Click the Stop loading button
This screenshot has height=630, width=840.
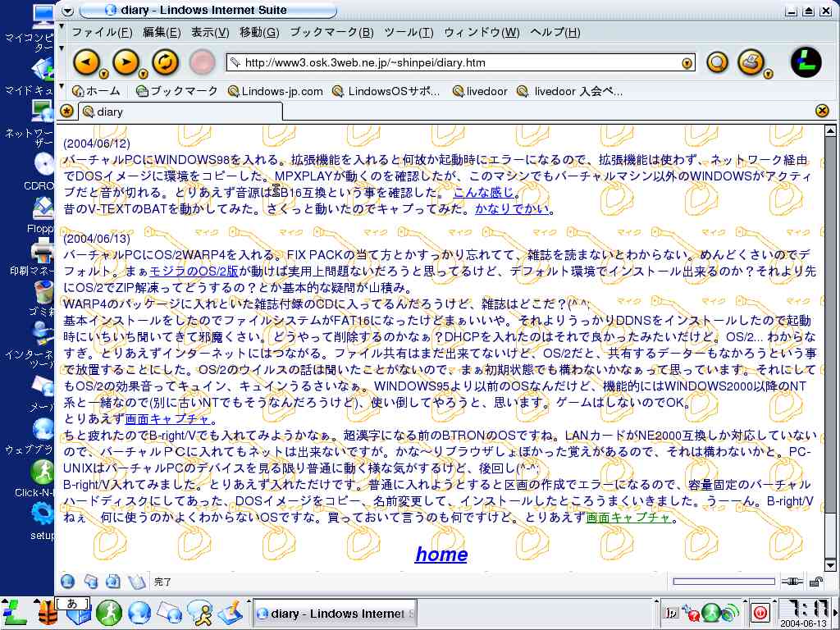(x=201, y=62)
